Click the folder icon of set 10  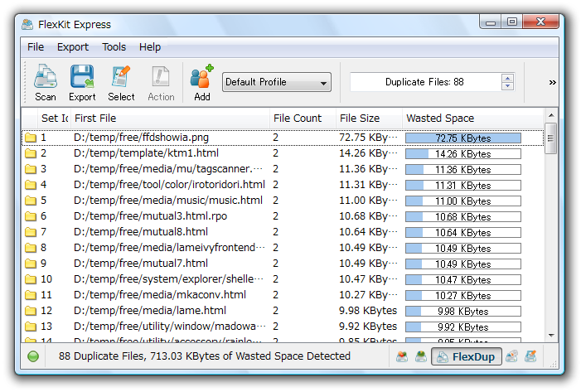tap(31, 279)
